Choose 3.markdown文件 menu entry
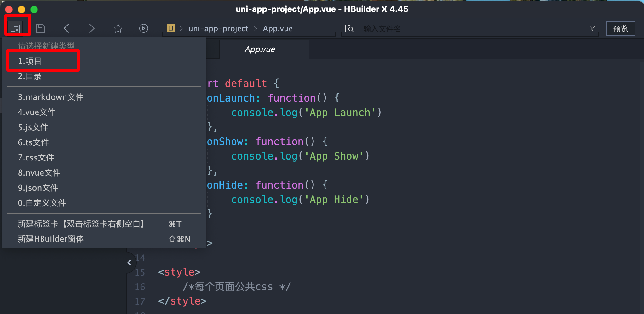This screenshot has height=314, width=644. point(104,97)
